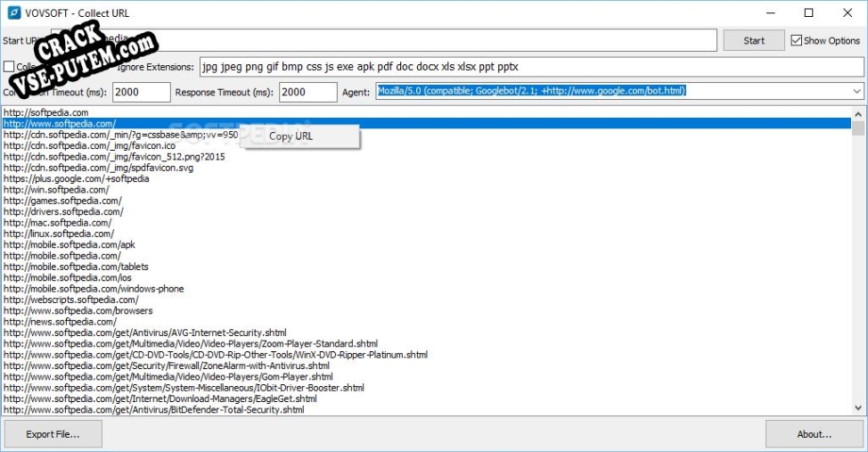Select the ZoneAlarm-with-Antivirus.shtml row
Viewport: 868px width, 452px height.
point(426,366)
